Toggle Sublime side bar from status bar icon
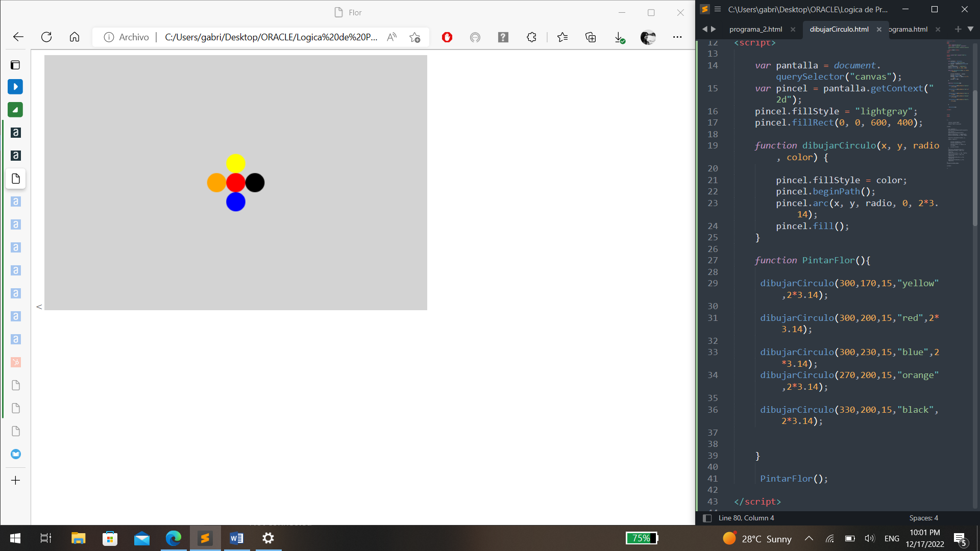 [707, 518]
